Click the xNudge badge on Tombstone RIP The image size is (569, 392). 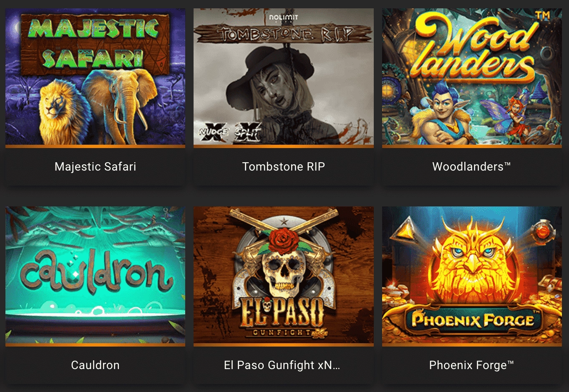[214, 133]
